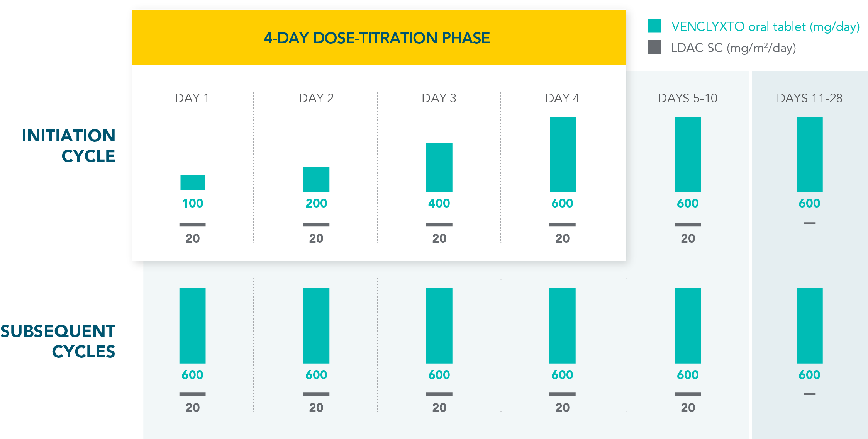Click the 4-Day Dose-Titration Phase header
This screenshot has height=439, width=868.
pyautogui.click(x=377, y=38)
